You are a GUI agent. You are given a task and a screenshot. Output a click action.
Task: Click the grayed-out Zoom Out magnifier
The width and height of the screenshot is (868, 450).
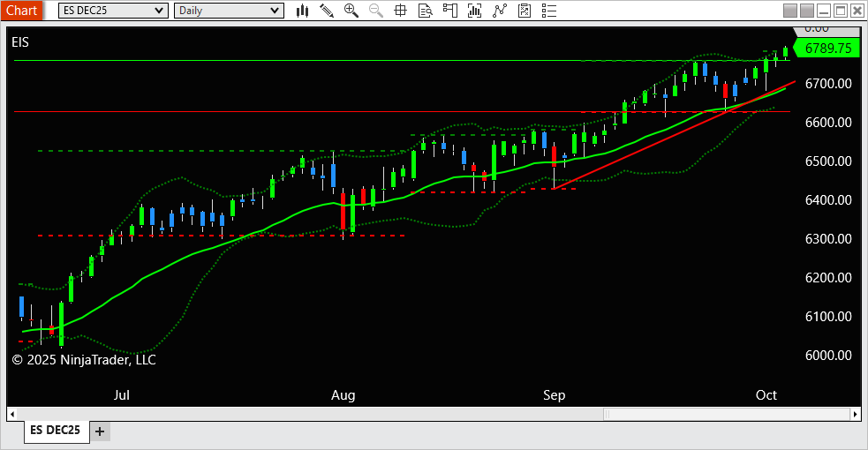[376, 11]
